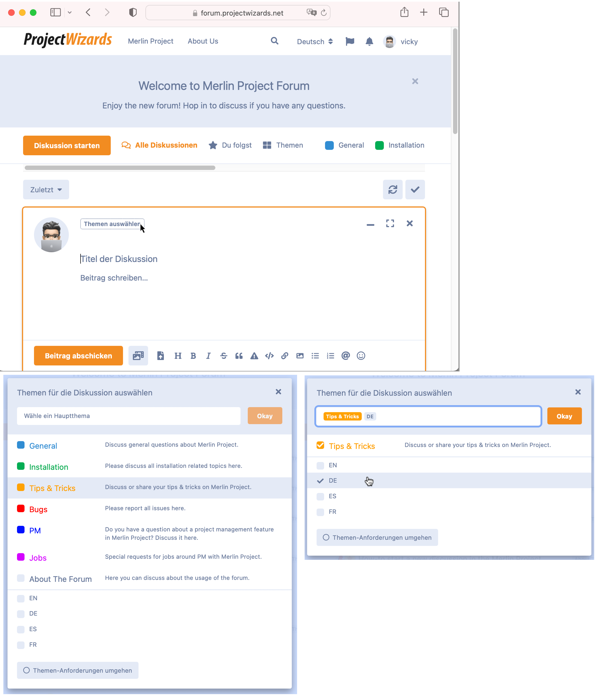Toggle bold formatting in composer
Viewport: 595px width, 700px height.
[193, 356]
